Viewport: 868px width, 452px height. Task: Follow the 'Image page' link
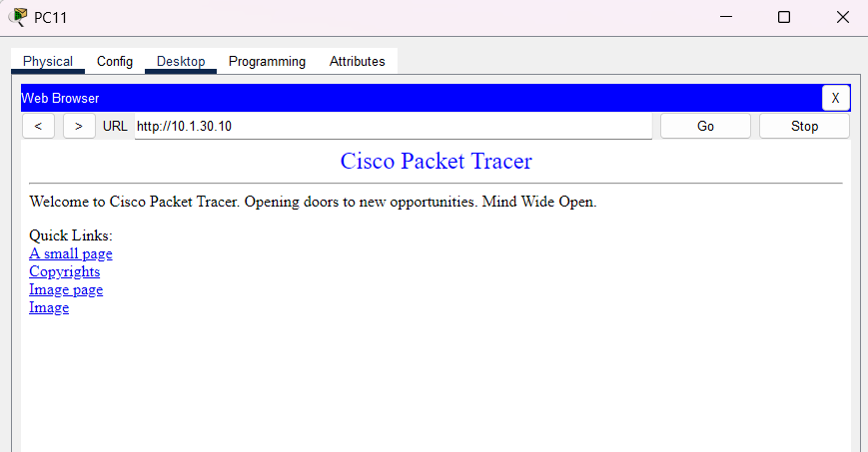[66, 289]
